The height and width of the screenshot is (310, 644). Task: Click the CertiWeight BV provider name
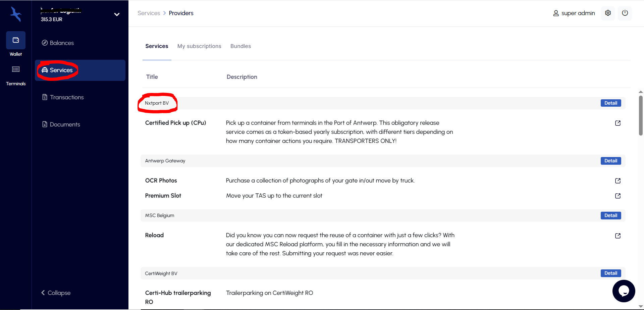coord(161,273)
